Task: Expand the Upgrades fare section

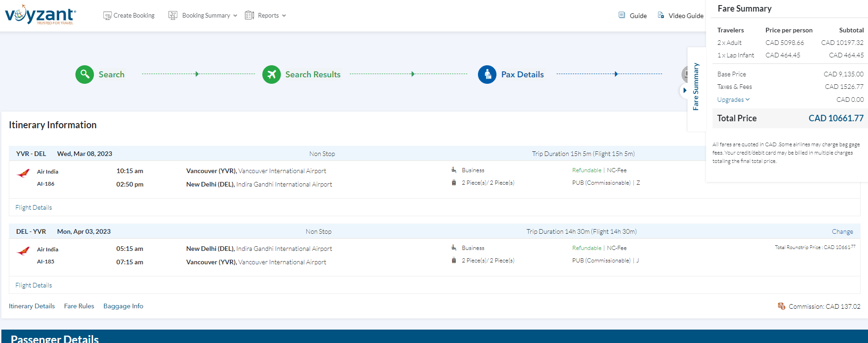Action: pyautogui.click(x=733, y=100)
